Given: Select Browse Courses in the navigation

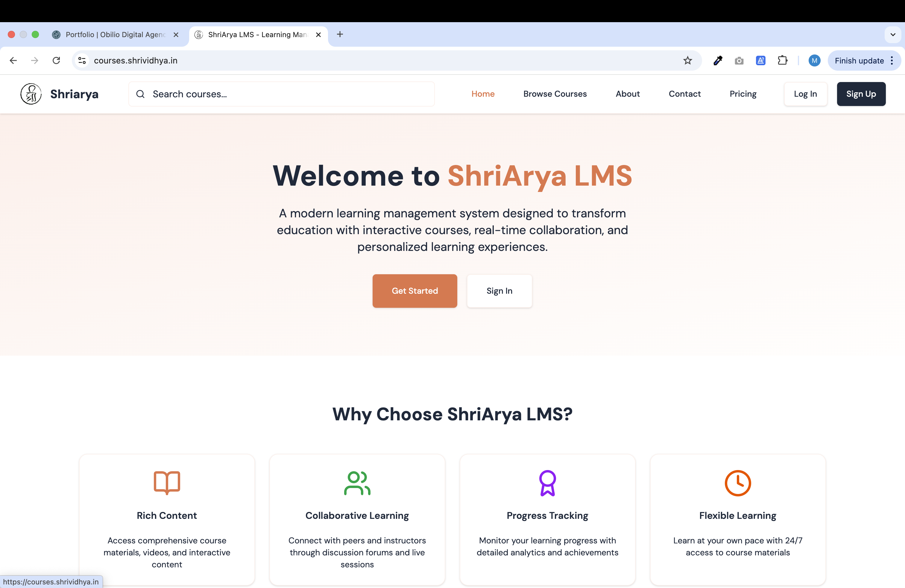Looking at the screenshot, I should coord(555,94).
